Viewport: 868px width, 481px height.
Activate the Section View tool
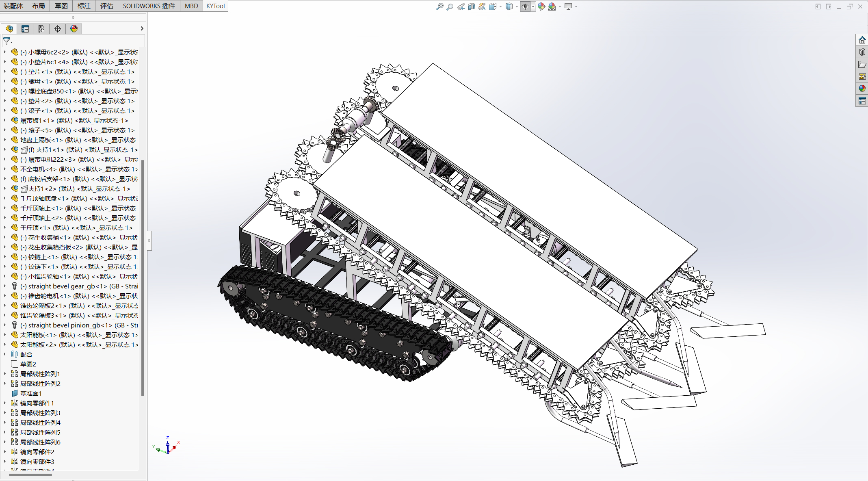click(x=472, y=6)
